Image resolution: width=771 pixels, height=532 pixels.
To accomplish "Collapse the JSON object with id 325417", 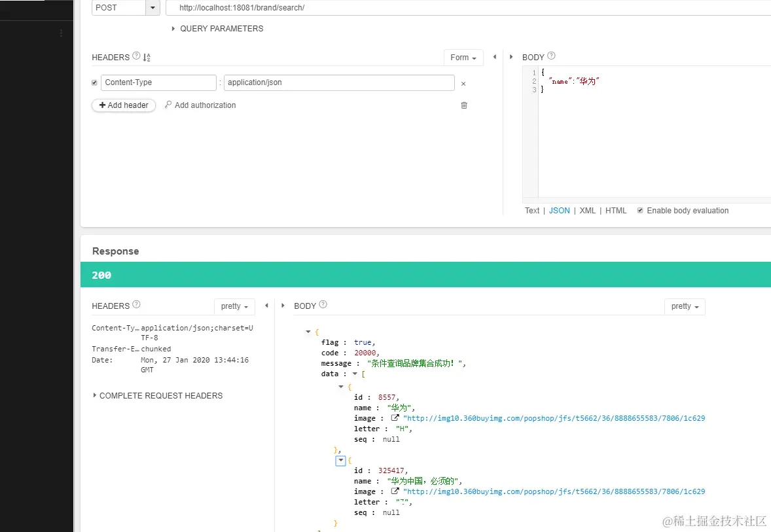I will [340, 461].
